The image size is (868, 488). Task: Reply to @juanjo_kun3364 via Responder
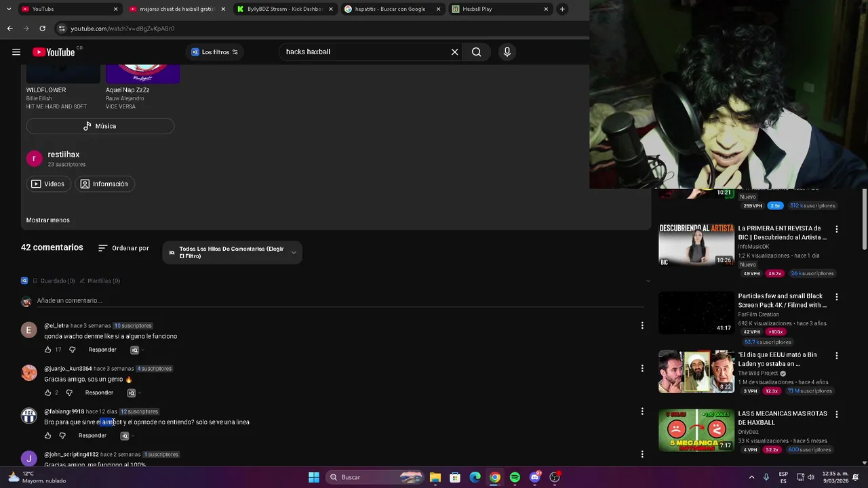coord(99,392)
